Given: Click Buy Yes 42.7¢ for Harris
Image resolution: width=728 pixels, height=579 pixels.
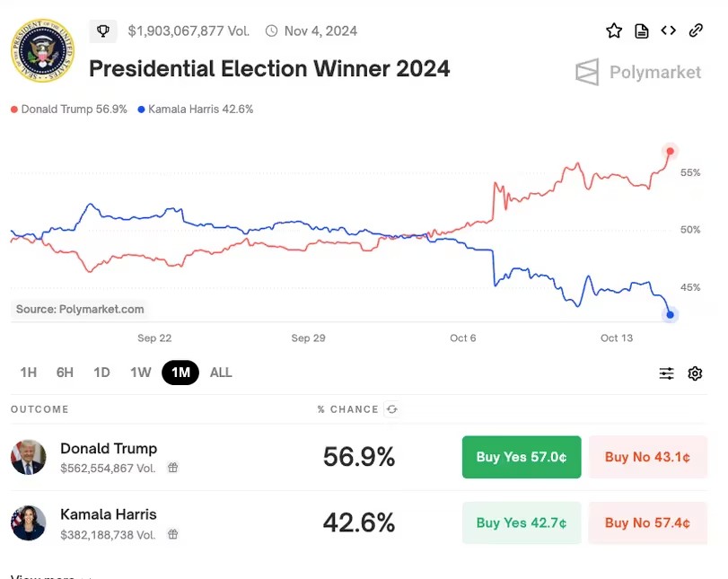Looking at the screenshot, I should click(522, 522).
